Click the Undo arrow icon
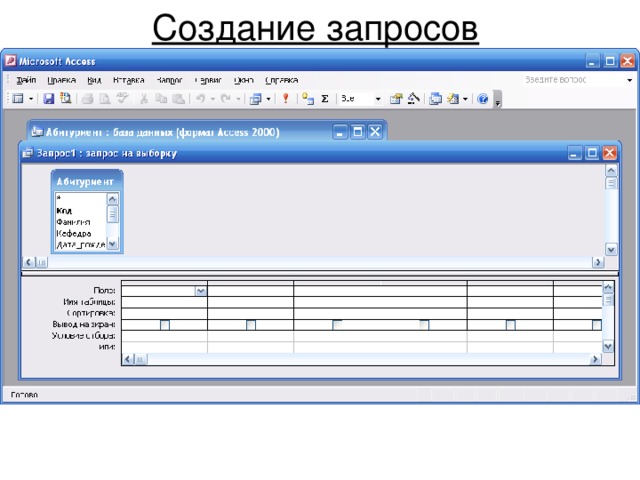 click(200, 98)
